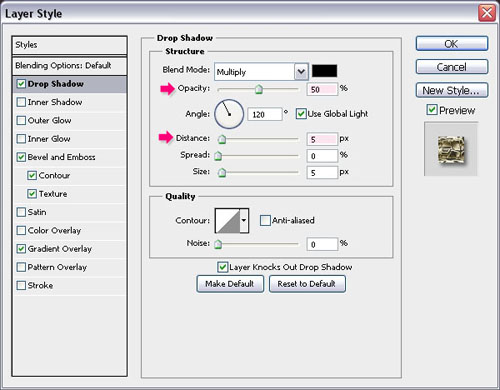Enable the Color Overlay checkbox
Viewport: 500px width, 390px height.
coord(21,230)
